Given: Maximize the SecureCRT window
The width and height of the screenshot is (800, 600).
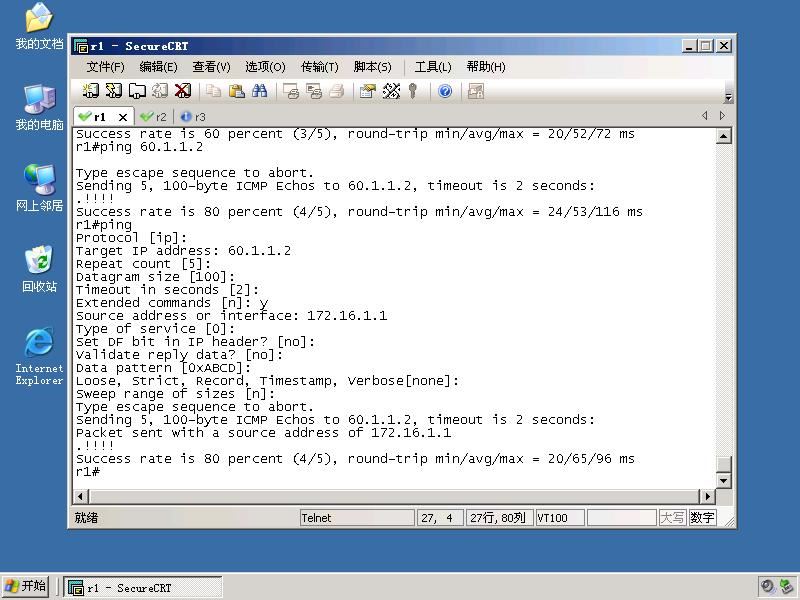Looking at the screenshot, I should [x=706, y=46].
